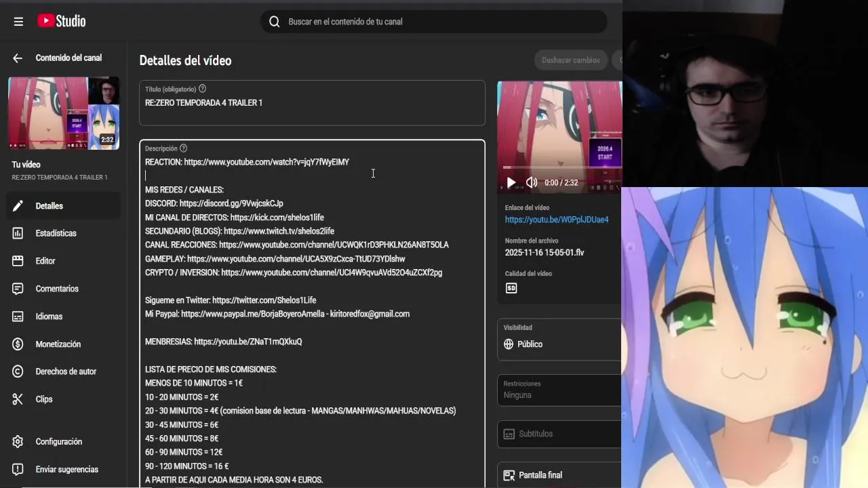This screenshot has width=868, height=488.
Task: Open the Pantalla final card
Action: tap(559, 475)
